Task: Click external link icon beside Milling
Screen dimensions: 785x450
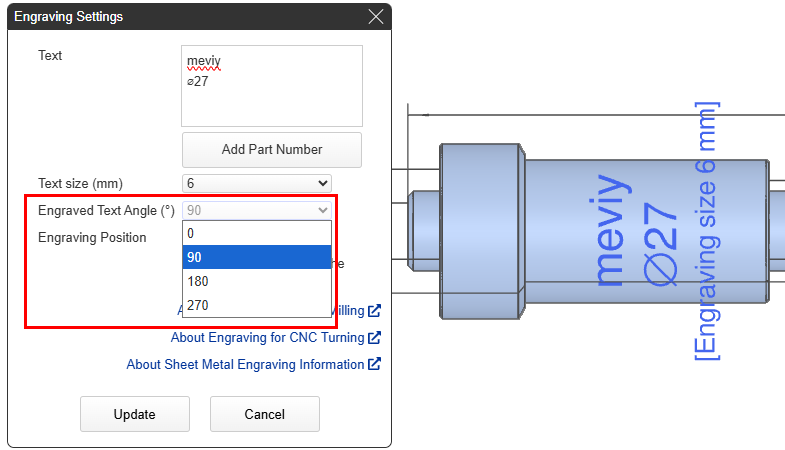Action: [374, 311]
